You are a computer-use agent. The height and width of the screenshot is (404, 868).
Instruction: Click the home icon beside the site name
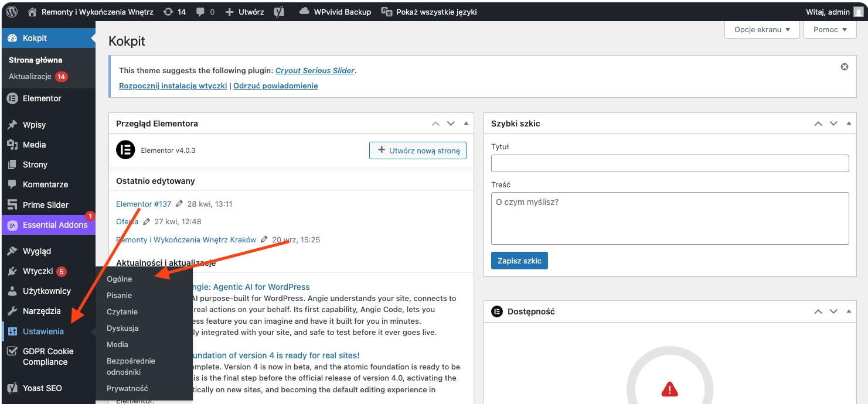pyautogui.click(x=33, y=12)
